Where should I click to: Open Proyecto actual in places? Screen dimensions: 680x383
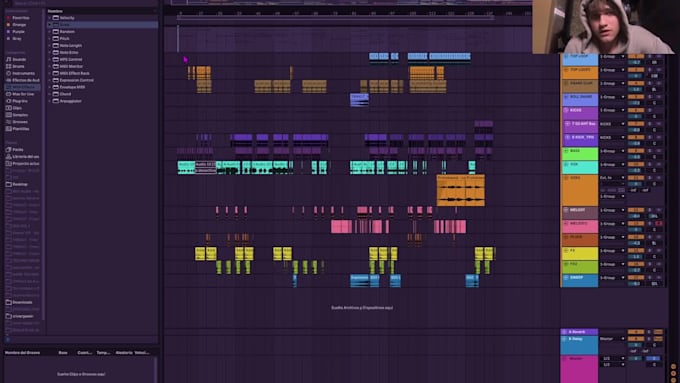[23, 164]
